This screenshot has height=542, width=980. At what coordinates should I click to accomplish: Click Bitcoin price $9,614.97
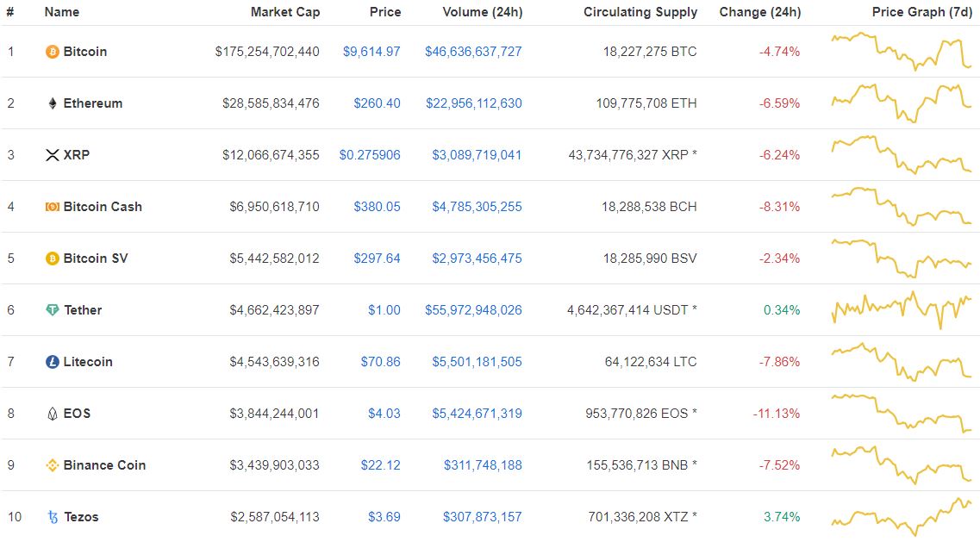pyautogui.click(x=371, y=51)
